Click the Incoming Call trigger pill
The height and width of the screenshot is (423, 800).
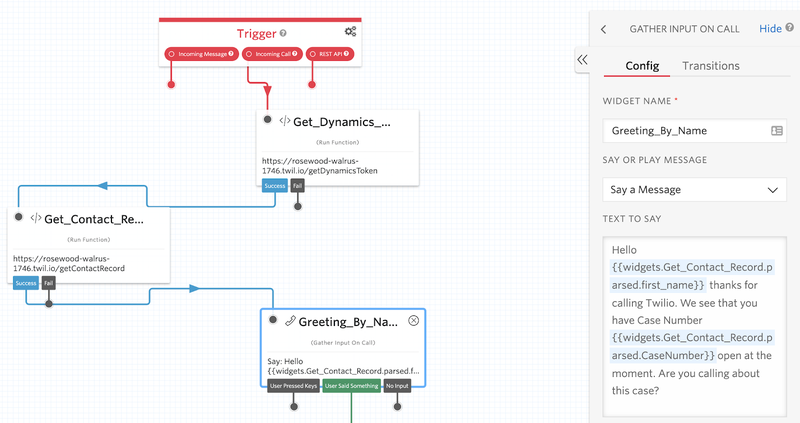272,54
